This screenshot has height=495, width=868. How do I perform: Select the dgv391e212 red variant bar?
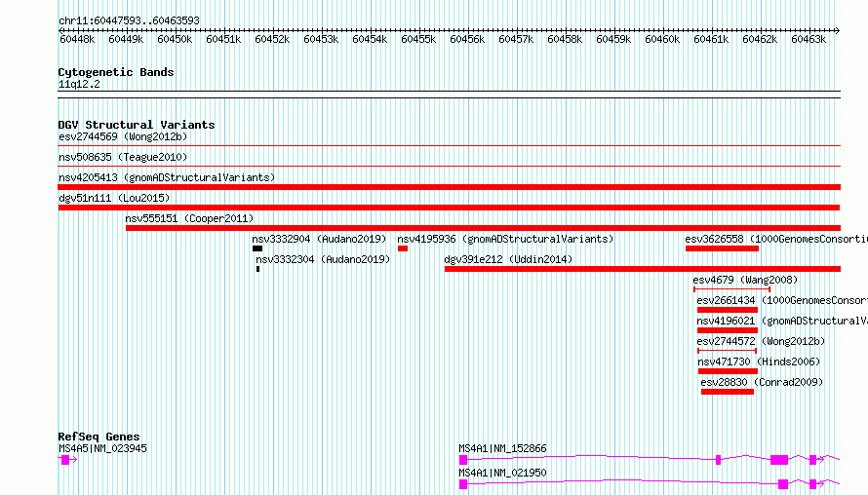(x=642, y=269)
